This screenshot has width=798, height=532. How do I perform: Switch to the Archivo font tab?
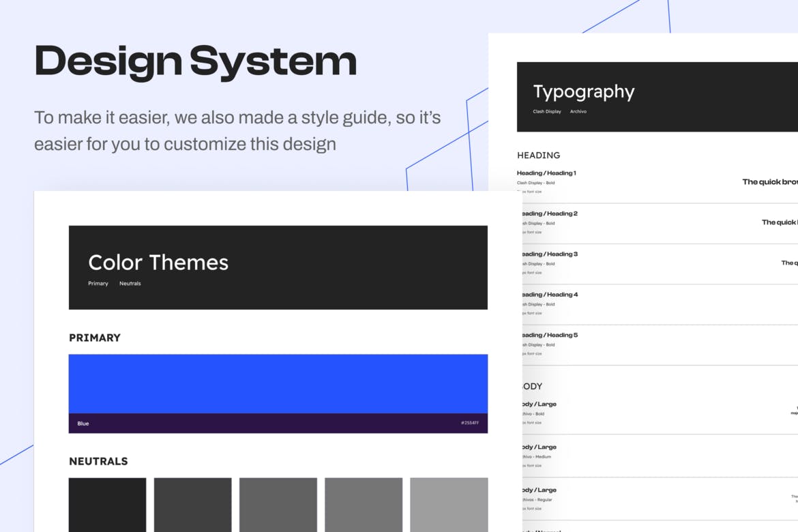578,111
